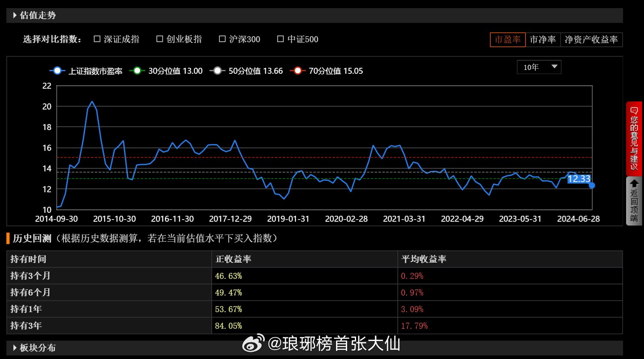Click the 2021-03-31 x-axis date label
Image resolution: width=644 pixels, height=359 pixels.
(x=404, y=219)
